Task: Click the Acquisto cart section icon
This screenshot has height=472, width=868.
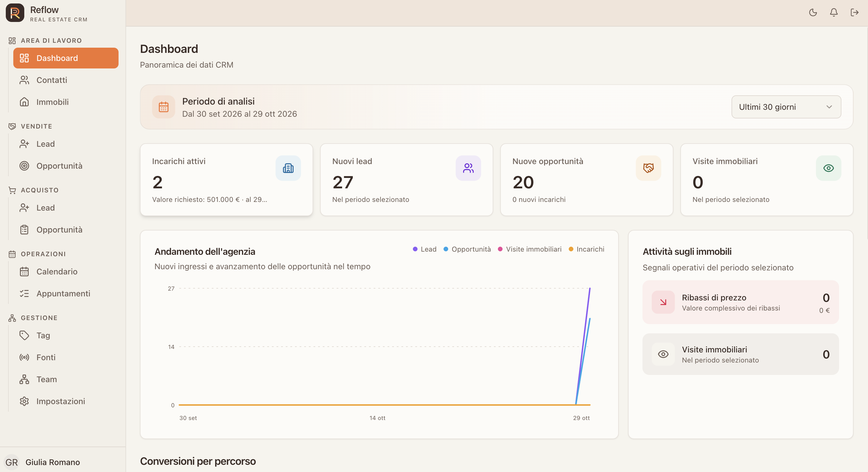Action: (x=12, y=190)
